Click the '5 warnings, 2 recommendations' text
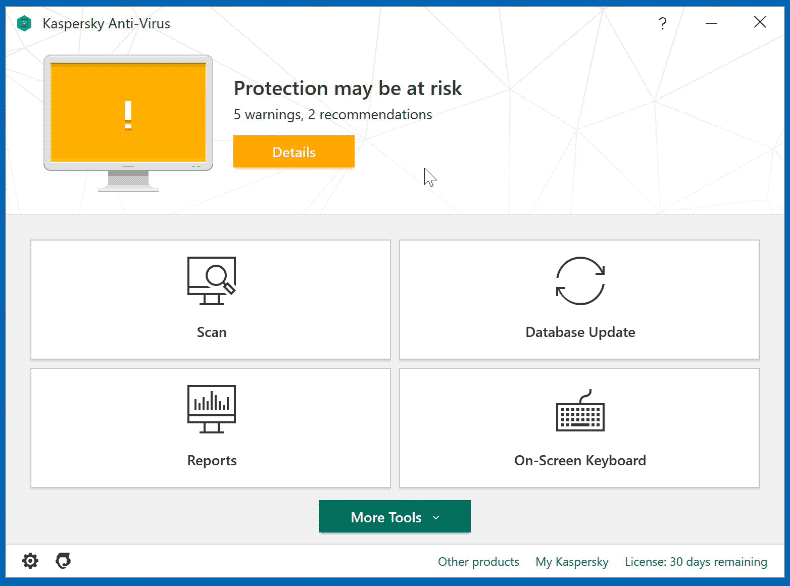This screenshot has width=790, height=586. click(x=333, y=114)
